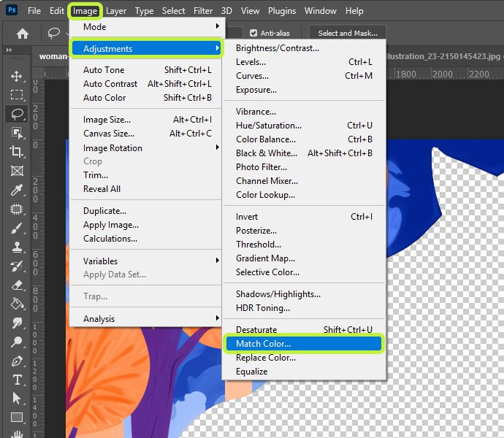Screen dimensions: 504x438
Task: Select the Eyedropper tool
Action: [16, 190]
